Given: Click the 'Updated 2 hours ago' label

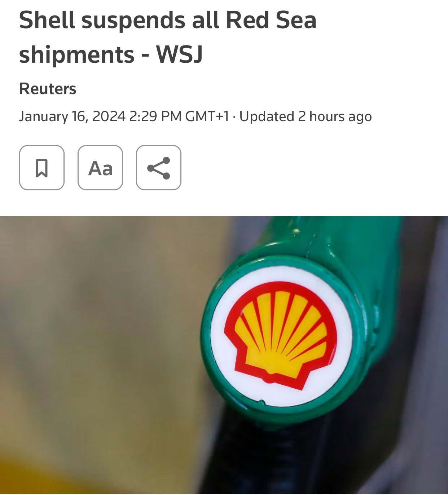Looking at the screenshot, I should [x=306, y=116].
